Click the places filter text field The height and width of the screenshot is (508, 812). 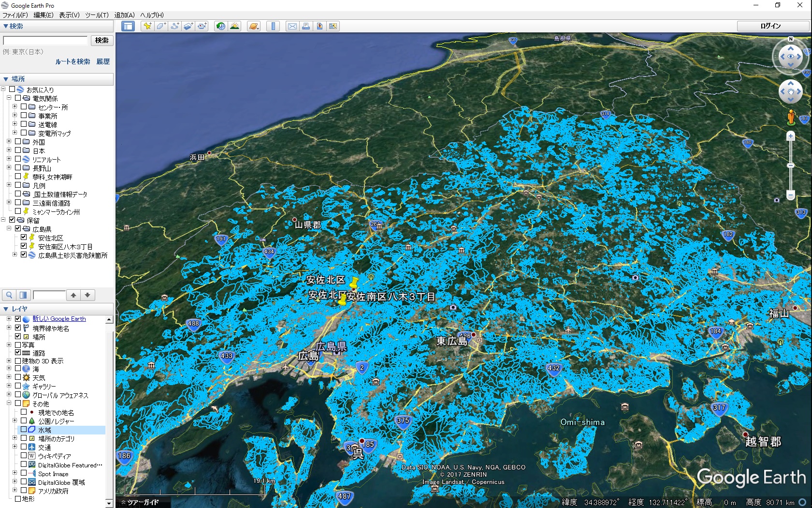[49, 295]
